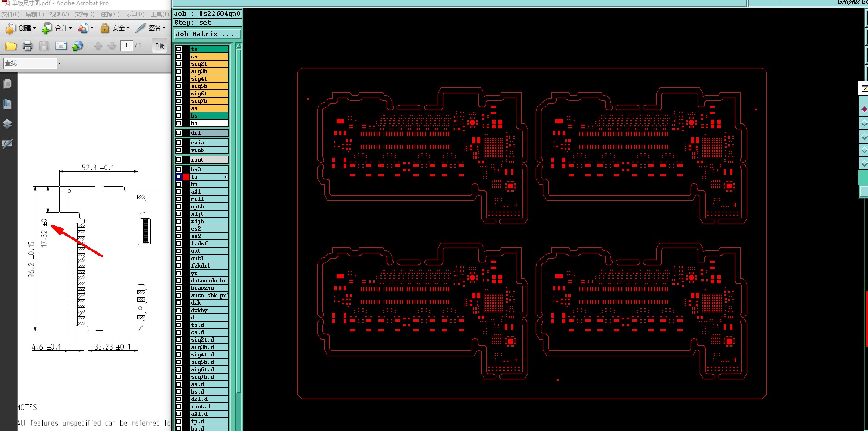
Task: Click the floppy disk save icon
Action: (x=44, y=46)
